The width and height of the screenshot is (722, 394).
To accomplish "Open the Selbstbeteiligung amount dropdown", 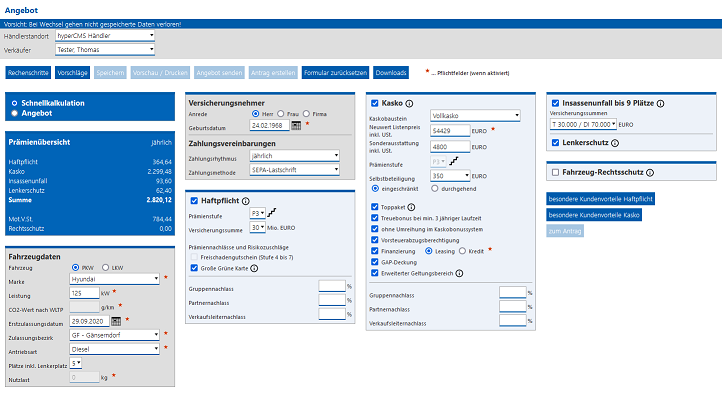I will 450,176.
